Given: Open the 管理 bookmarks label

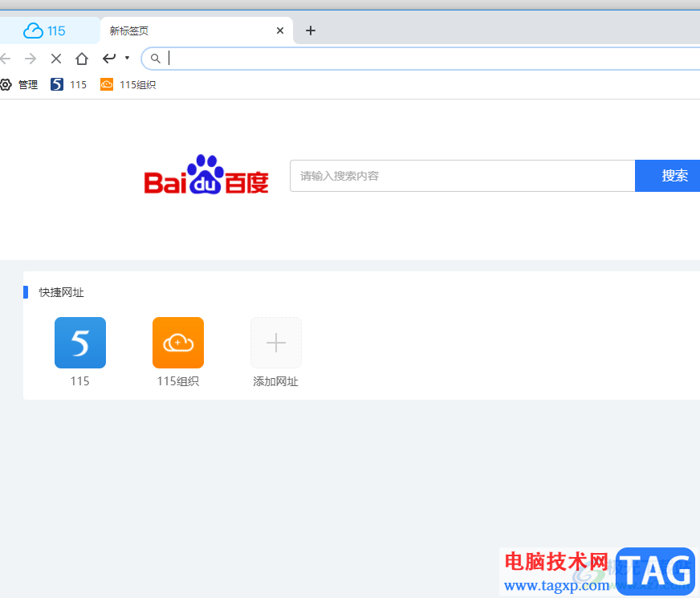Looking at the screenshot, I should click(x=28, y=85).
